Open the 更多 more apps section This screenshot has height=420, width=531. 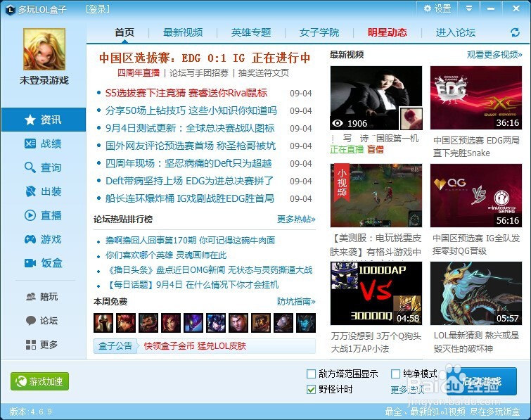[x=42, y=345]
